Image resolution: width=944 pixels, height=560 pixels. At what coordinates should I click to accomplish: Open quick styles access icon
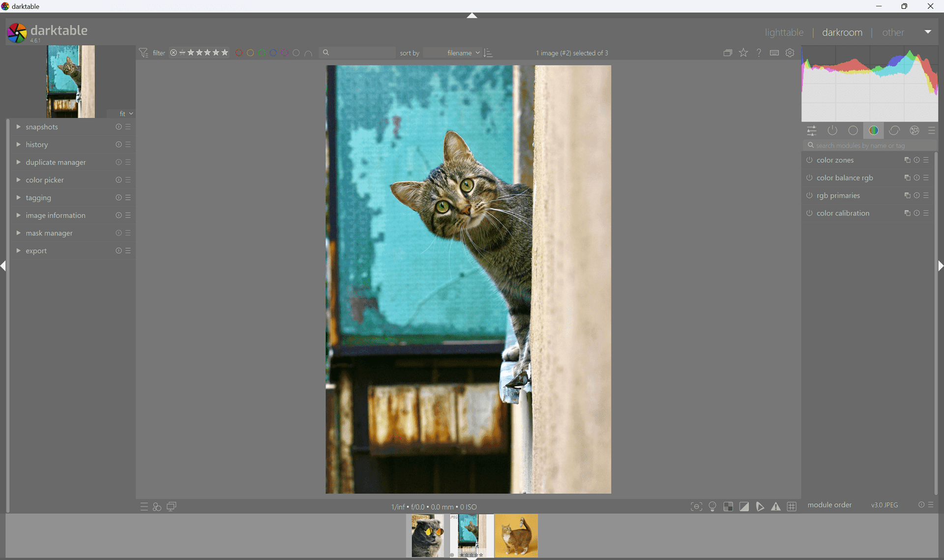point(157,507)
